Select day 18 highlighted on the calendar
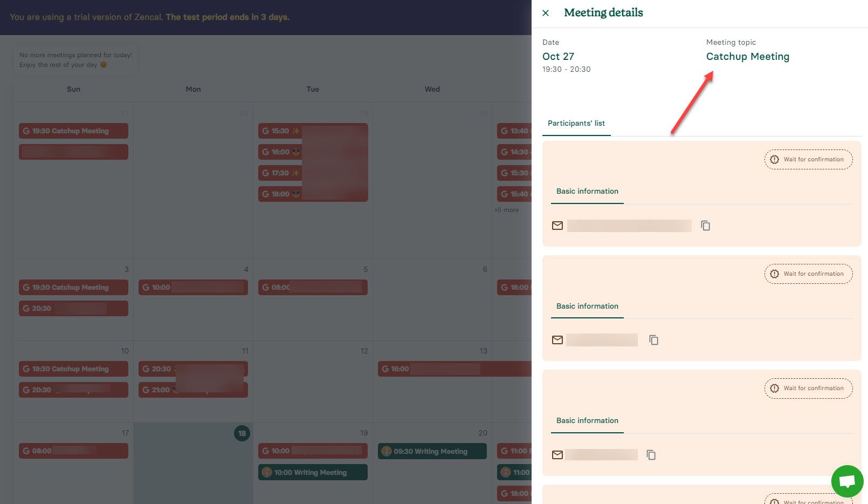868x504 pixels. point(242,433)
